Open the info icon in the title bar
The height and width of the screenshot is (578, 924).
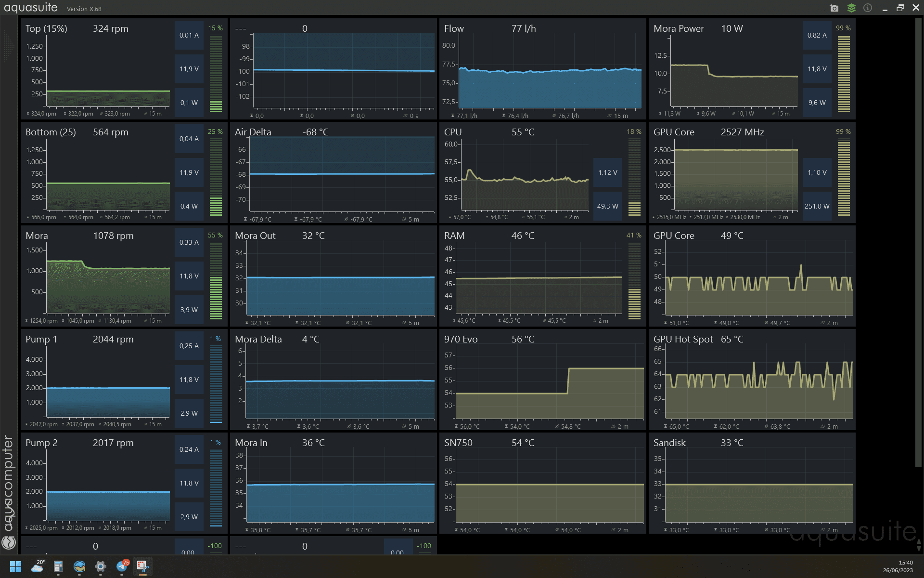[868, 8]
